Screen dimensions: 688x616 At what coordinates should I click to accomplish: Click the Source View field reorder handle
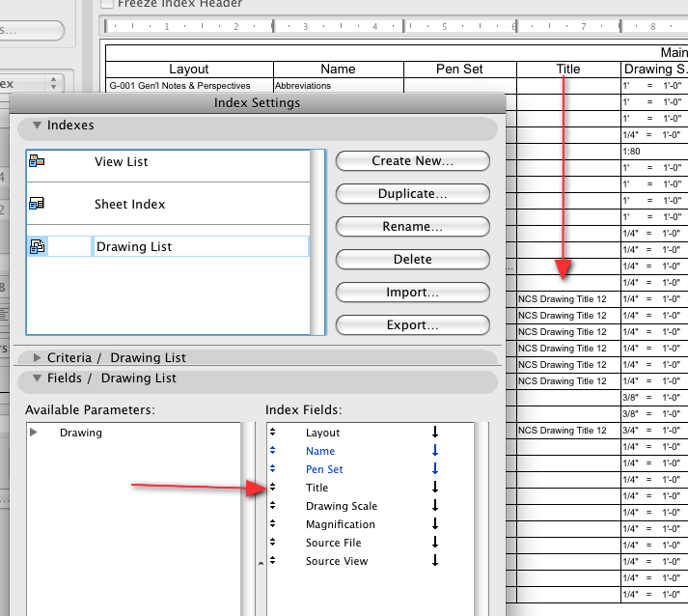(x=272, y=561)
